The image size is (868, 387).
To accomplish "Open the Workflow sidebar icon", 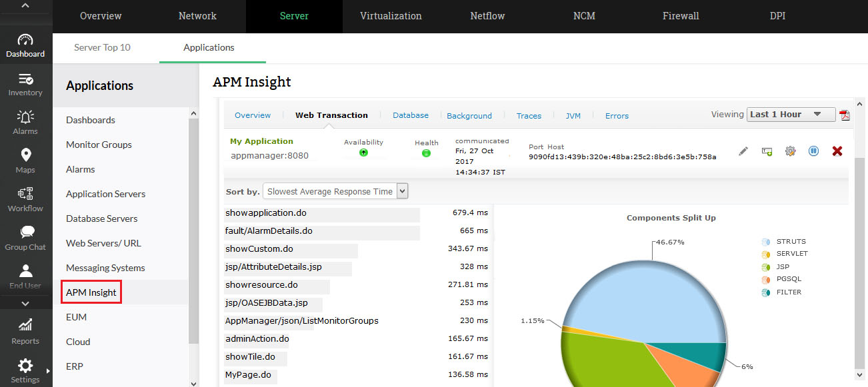I will coord(25,194).
